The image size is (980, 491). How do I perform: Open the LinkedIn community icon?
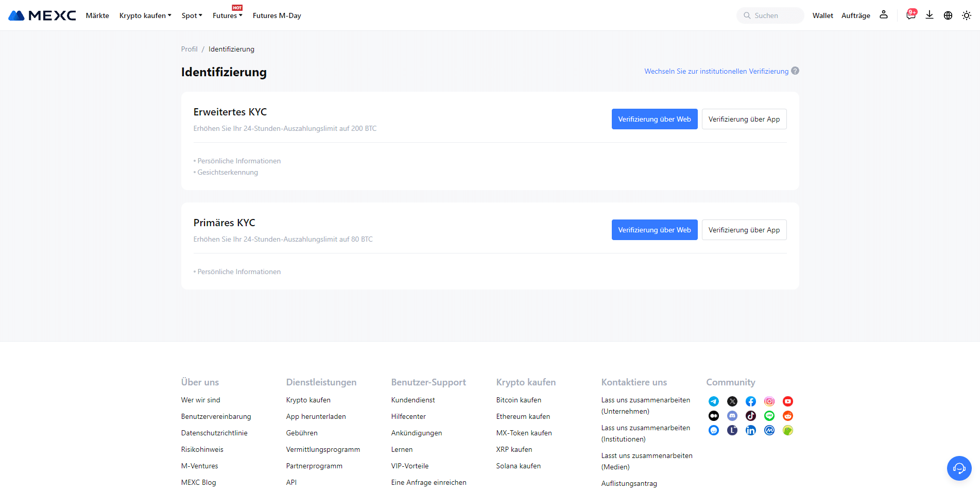point(751,430)
